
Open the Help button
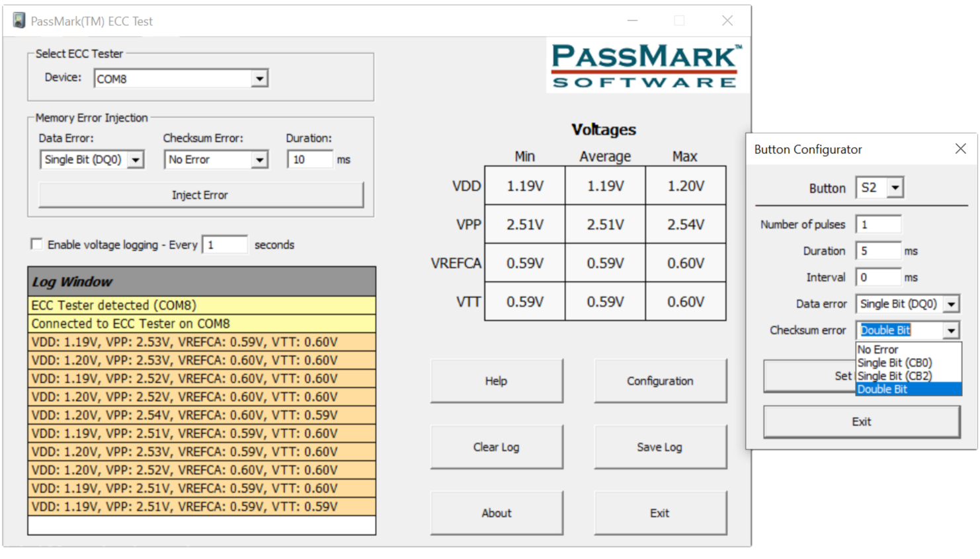[497, 381]
